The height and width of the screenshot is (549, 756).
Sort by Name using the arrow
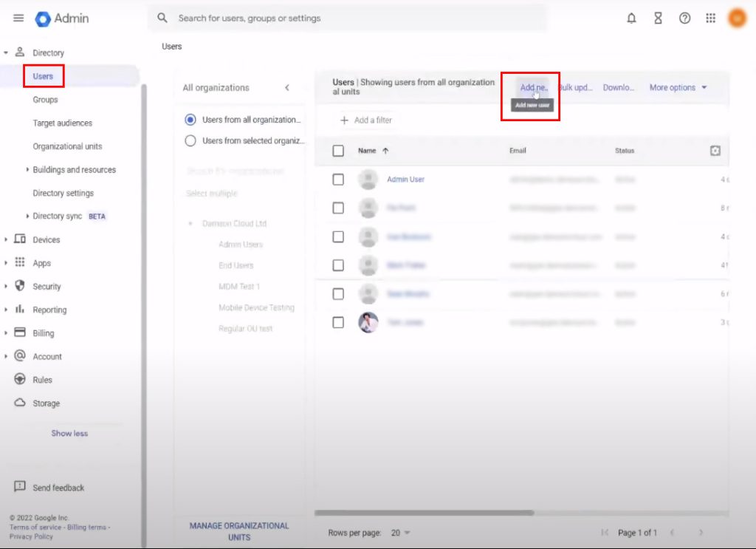click(385, 151)
